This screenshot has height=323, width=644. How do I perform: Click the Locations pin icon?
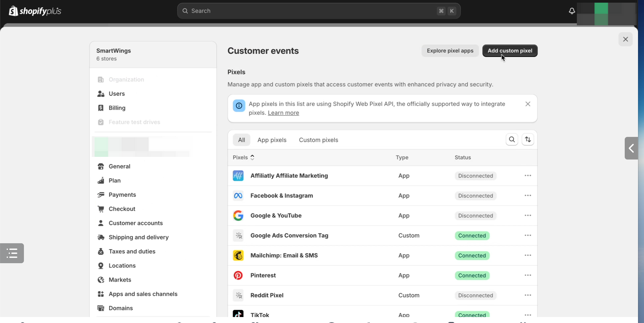[x=101, y=266]
